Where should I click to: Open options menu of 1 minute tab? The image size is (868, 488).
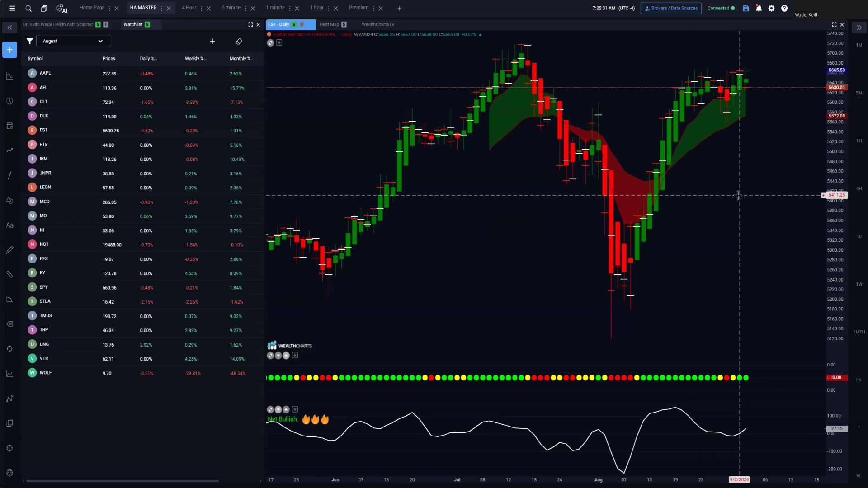point(290,8)
